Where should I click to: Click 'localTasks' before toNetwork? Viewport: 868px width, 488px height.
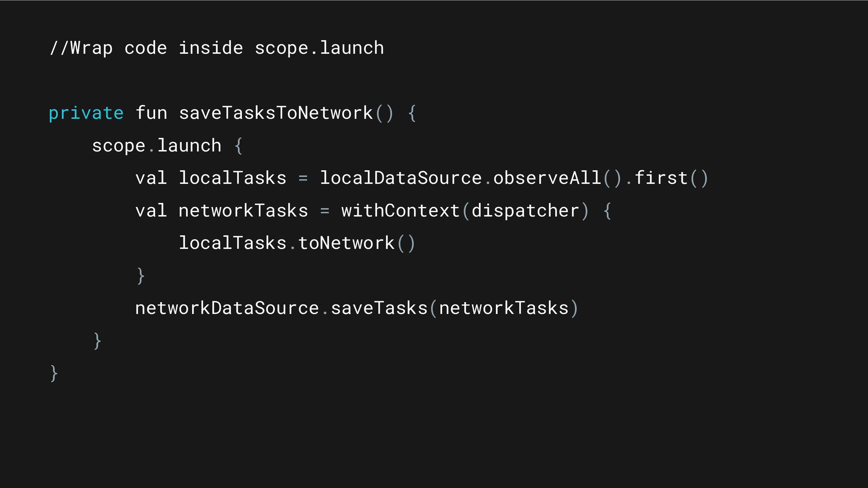(x=232, y=243)
